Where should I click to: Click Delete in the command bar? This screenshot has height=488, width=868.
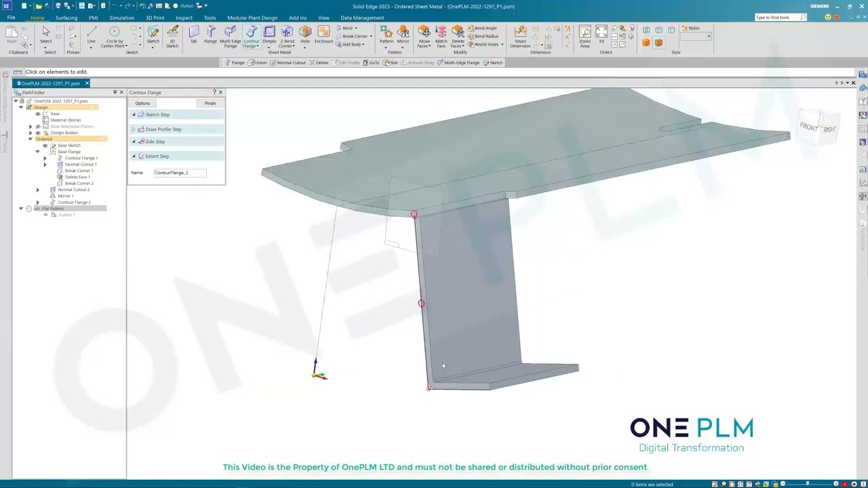319,62
